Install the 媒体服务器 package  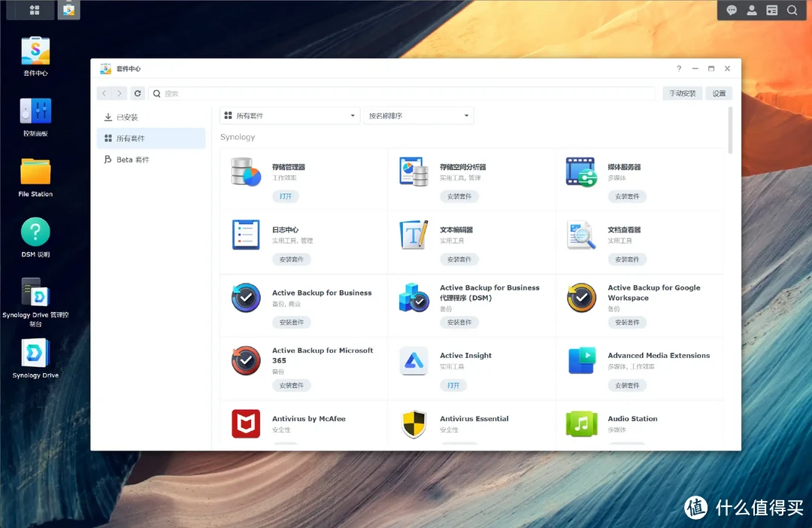pyautogui.click(x=627, y=196)
